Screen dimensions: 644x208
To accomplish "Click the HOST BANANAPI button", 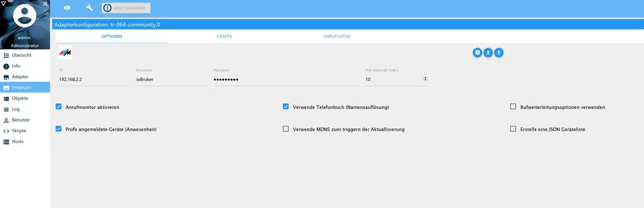I will [x=126, y=8].
